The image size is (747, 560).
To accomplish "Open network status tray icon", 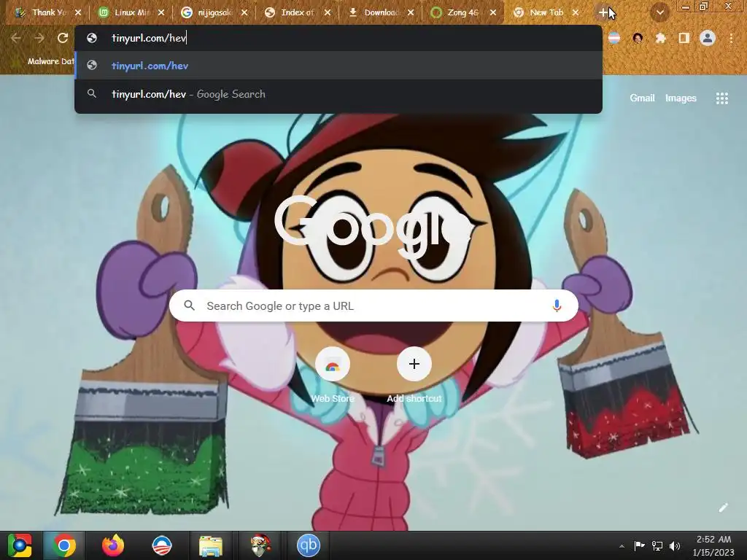I will 657,545.
